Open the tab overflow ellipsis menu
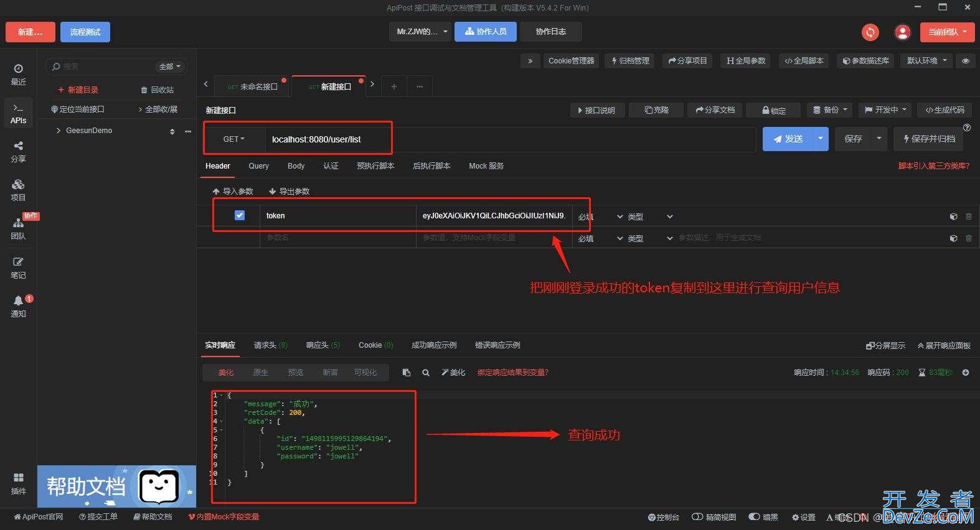Image resolution: width=980 pixels, height=530 pixels. pyautogui.click(x=420, y=86)
